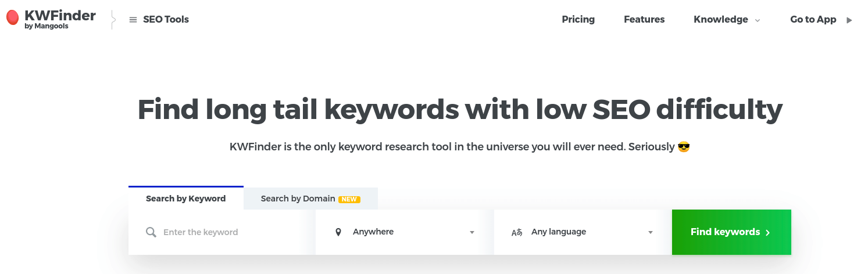Click the red KWFinder logo icon

click(12, 19)
